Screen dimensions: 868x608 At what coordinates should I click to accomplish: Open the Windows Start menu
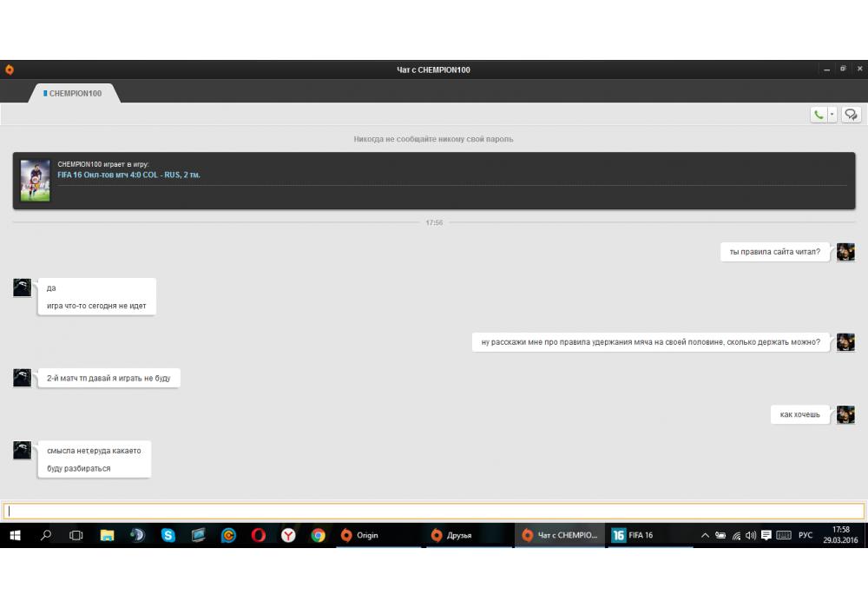[15, 535]
